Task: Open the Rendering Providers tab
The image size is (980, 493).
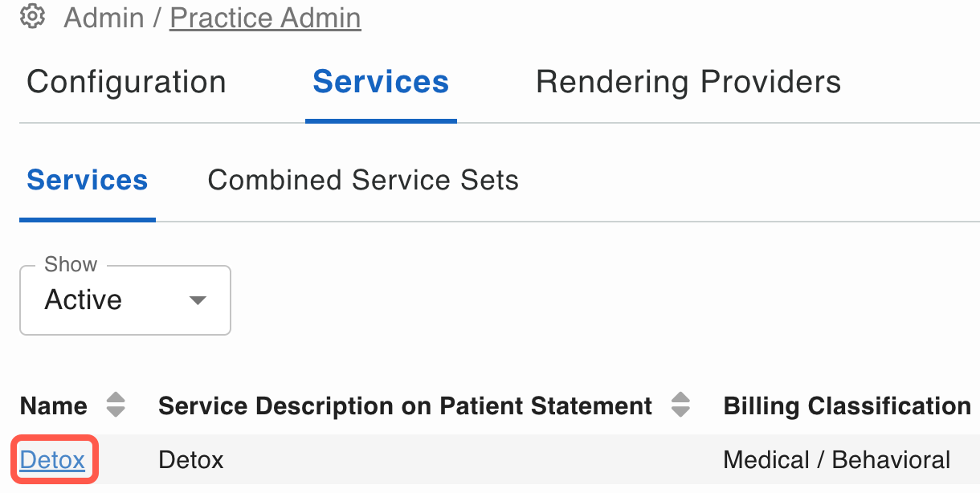Action: coord(688,82)
